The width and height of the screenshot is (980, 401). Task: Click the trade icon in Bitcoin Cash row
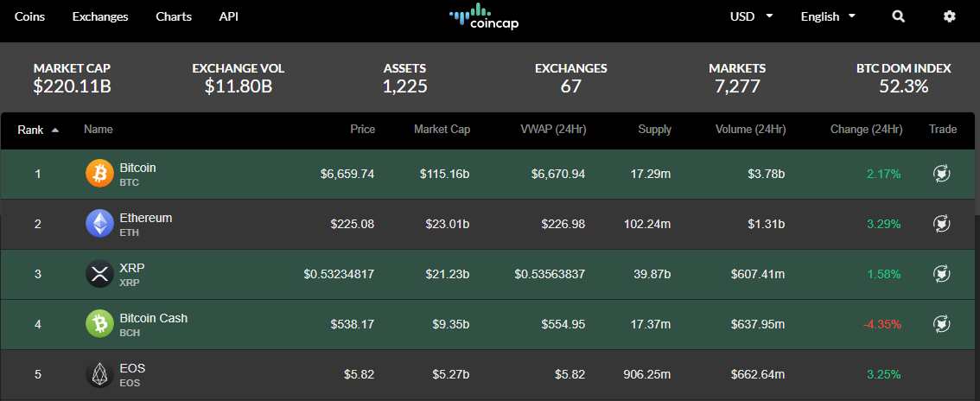942,324
